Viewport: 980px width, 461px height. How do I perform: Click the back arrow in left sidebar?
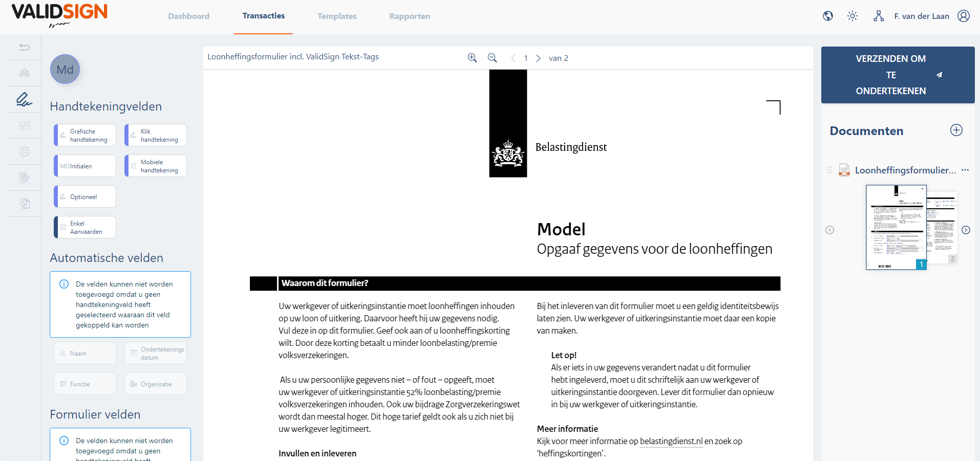25,48
